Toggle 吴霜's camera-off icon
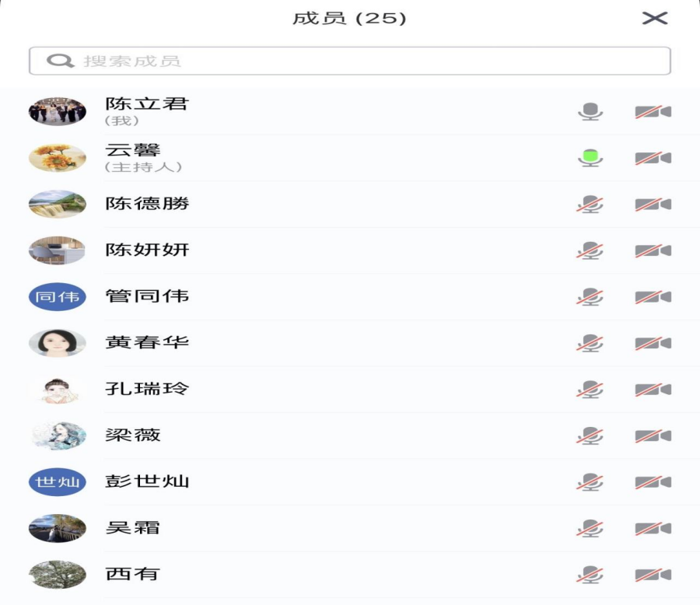Viewport: 700px width, 605px height. click(653, 528)
